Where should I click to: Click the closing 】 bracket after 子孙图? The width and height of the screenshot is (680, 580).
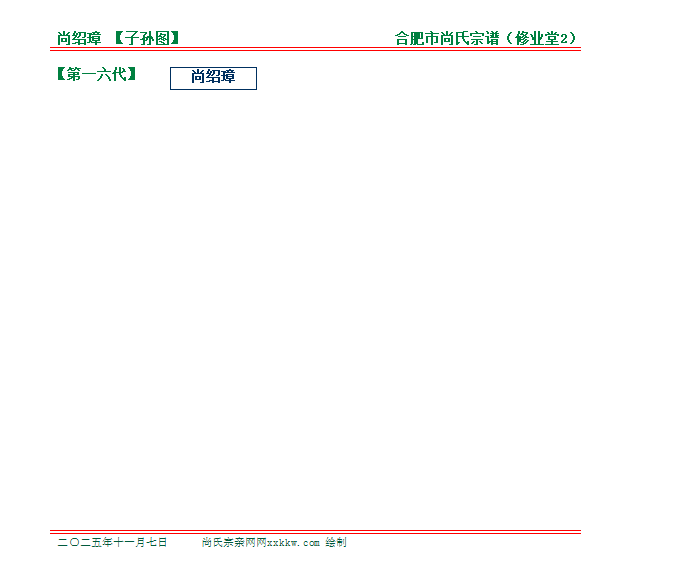[x=176, y=39]
